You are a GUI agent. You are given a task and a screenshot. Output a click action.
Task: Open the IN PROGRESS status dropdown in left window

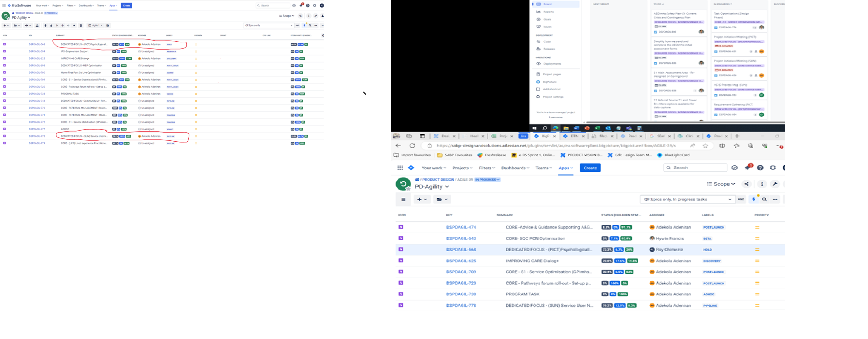pos(51,13)
